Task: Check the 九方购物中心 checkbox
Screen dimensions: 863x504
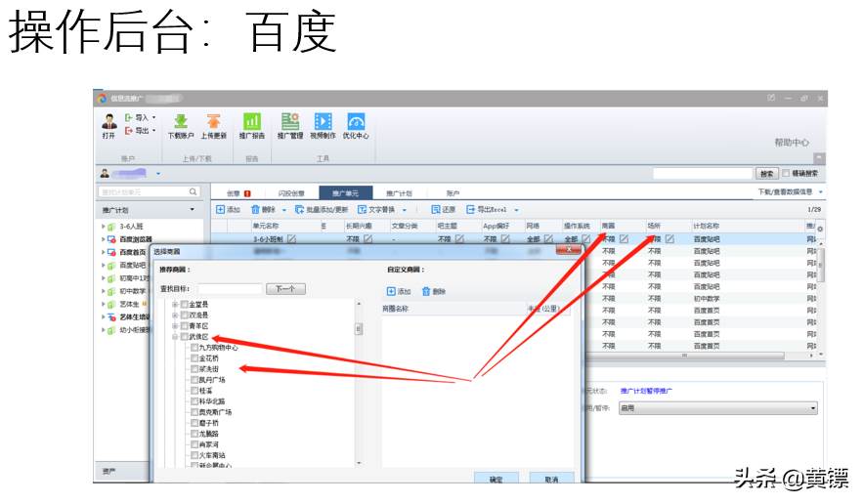Action: (194, 348)
